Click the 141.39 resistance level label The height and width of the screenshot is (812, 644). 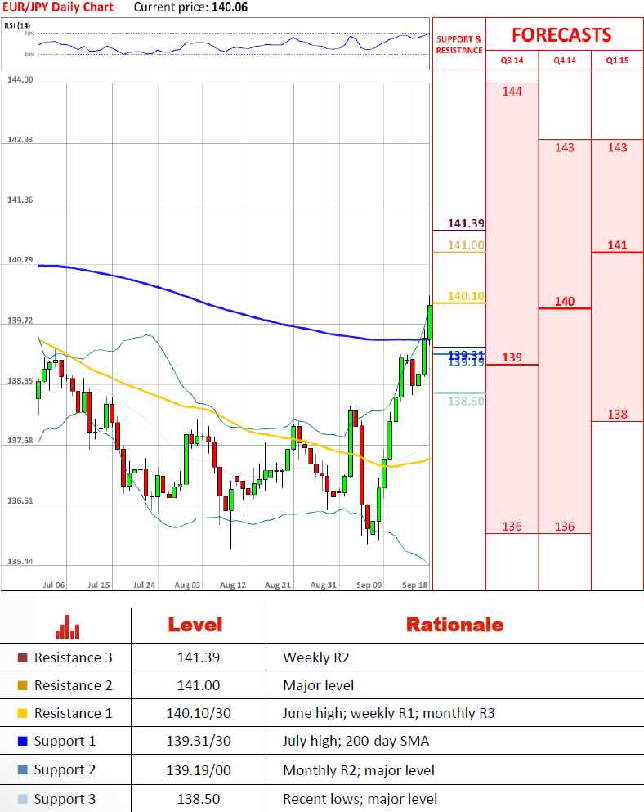tap(466, 223)
